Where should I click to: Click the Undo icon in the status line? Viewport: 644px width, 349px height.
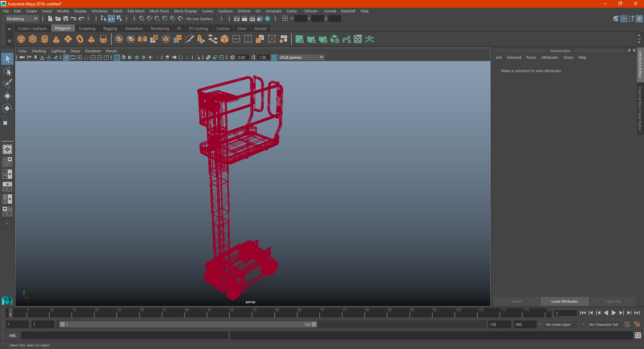pyautogui.click(x=73, y=19)
